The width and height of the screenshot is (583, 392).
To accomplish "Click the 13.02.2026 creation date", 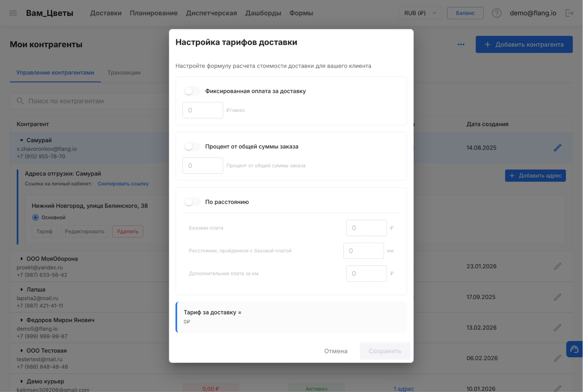I will click(x=482, y=327).
